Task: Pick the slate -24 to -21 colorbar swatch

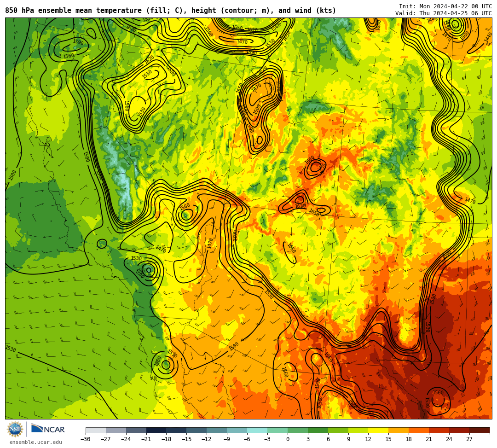Action: [136, 430]
